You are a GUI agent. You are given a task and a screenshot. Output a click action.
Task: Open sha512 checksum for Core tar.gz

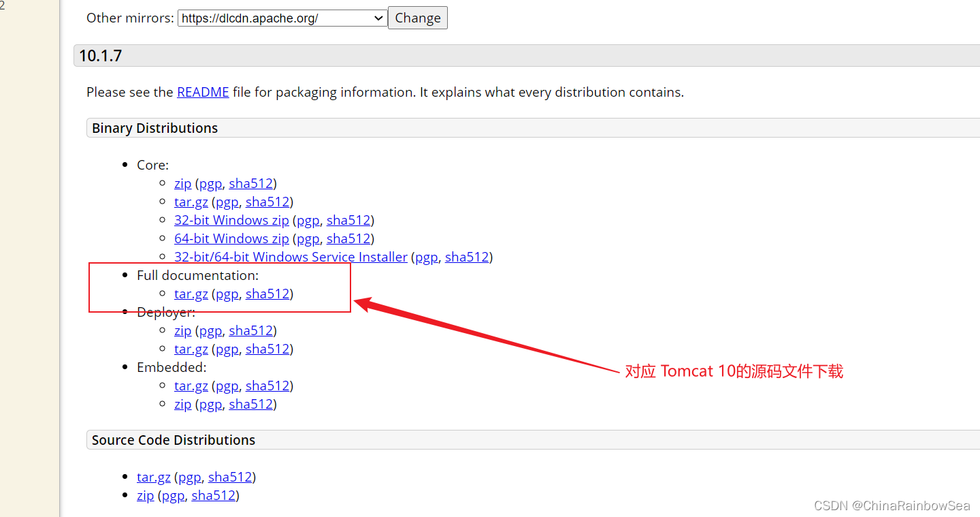(267, 202)
